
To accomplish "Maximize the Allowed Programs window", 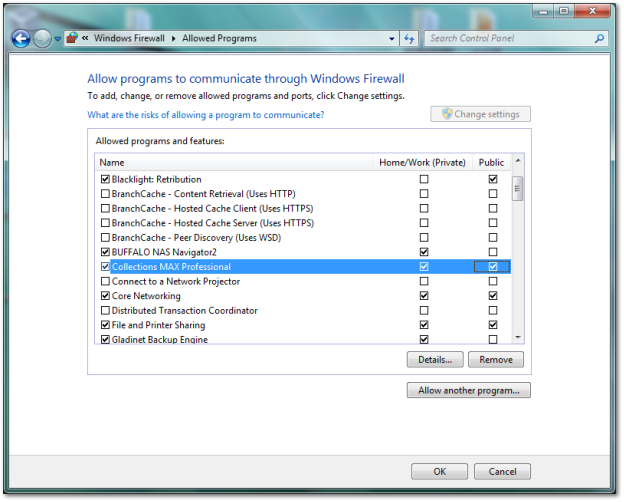I will click(x=564, y=11).
